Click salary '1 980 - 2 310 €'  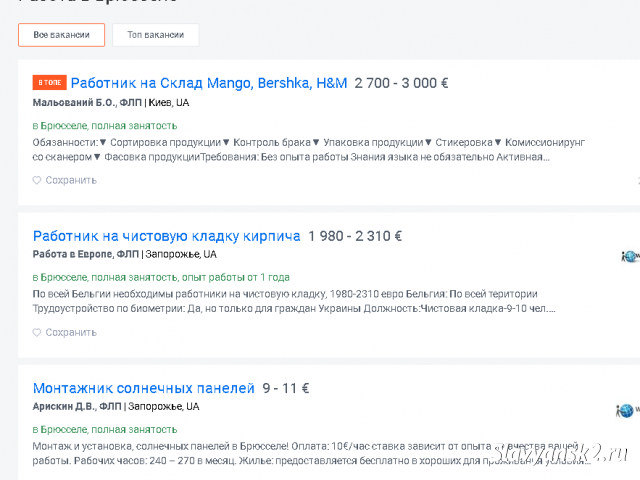tap(355, 236)
